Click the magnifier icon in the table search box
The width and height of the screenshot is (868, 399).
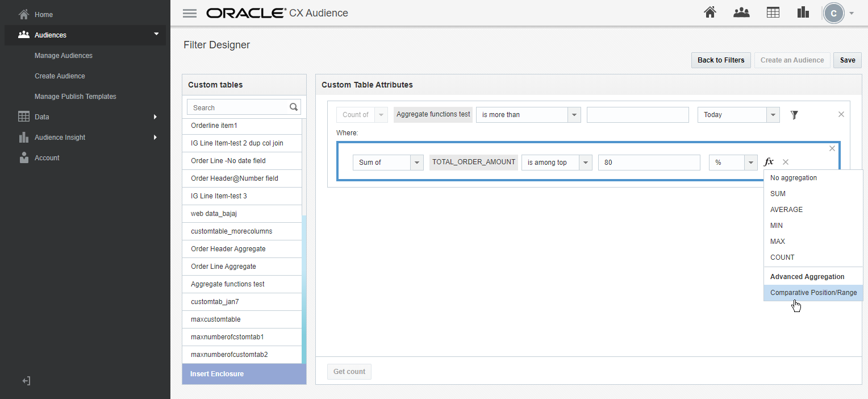[294, 107]
